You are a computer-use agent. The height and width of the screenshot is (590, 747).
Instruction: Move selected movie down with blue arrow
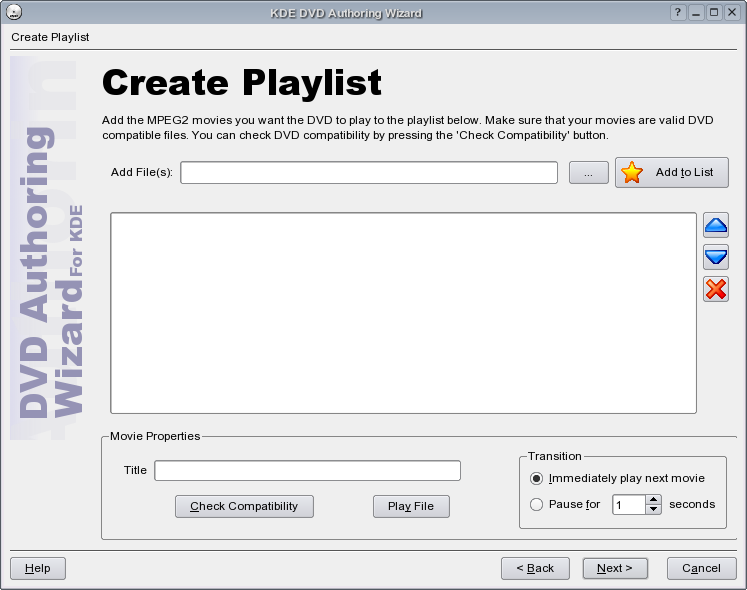click(x=716, y=257)
